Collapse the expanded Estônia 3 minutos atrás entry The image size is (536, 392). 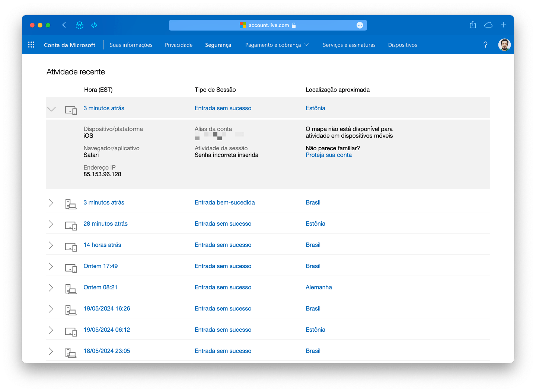click(x=51, y=109)
